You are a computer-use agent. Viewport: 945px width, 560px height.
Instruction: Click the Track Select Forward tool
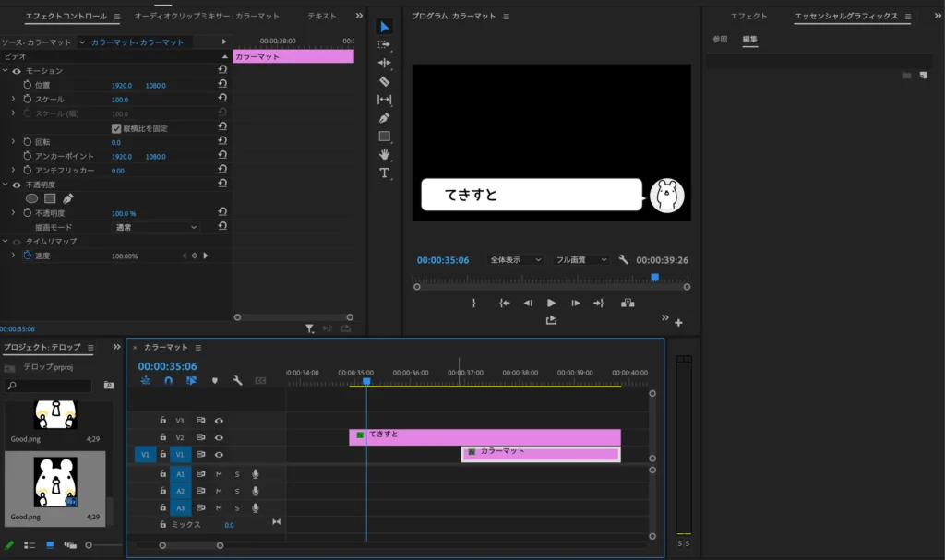tap(385, 44)
